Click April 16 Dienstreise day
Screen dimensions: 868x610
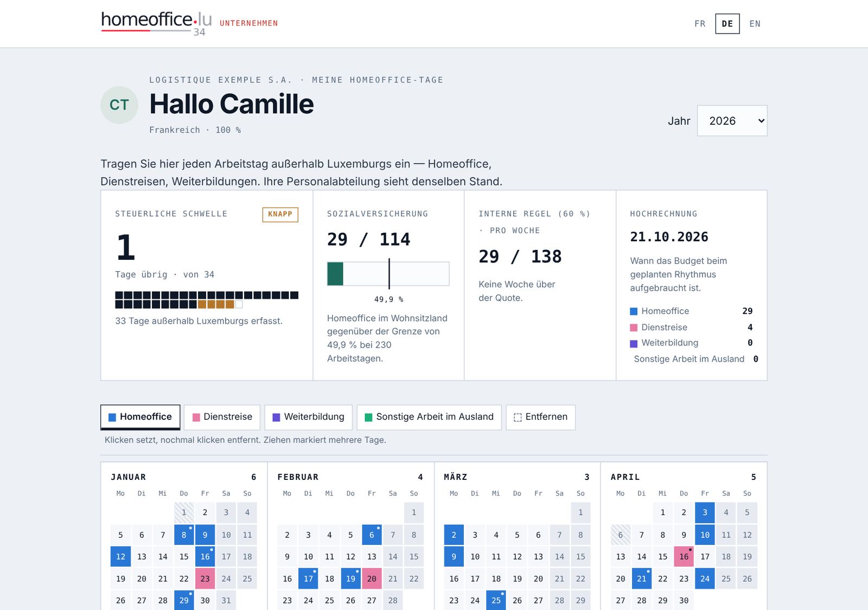pyautogui.click(x=684, y=557)
